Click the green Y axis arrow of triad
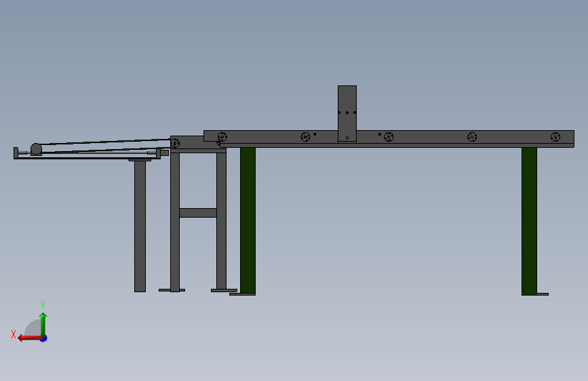The height and width of the screenshot is (381, 588). [43, 324]
